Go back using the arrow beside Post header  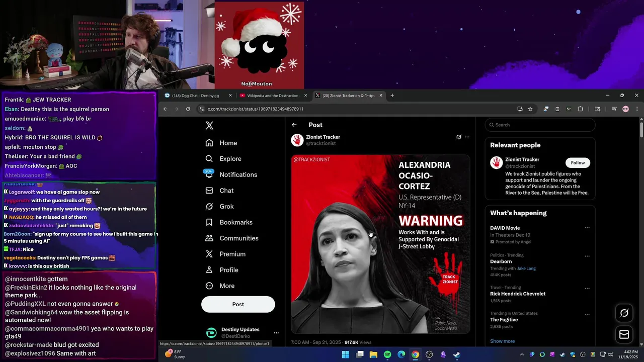pyautogui.click(x=294, y=125)
